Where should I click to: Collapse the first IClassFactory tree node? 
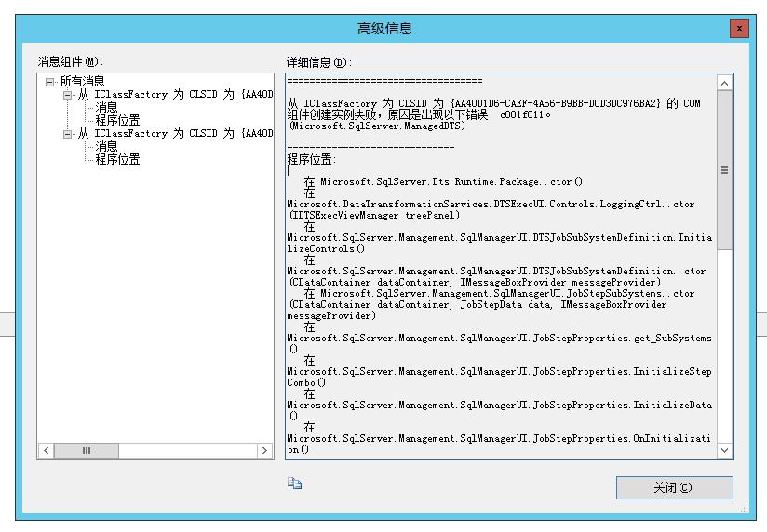point(68,95)
